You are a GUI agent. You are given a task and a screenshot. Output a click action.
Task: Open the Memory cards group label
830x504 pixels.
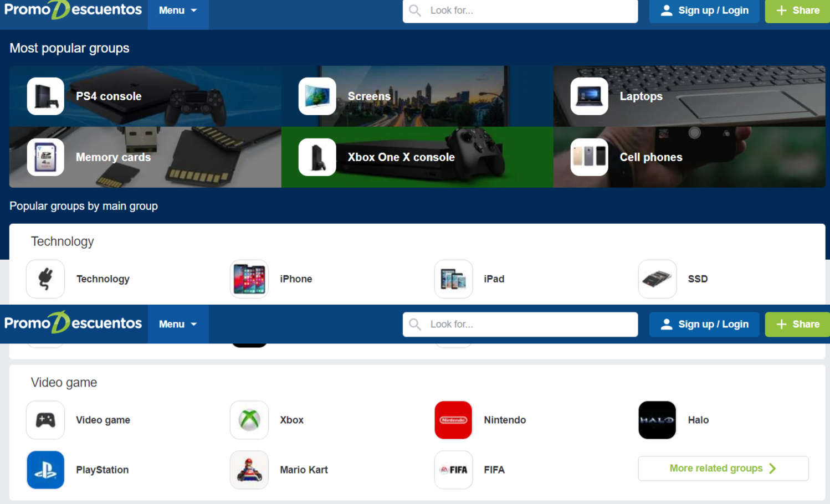click(113, 157)
